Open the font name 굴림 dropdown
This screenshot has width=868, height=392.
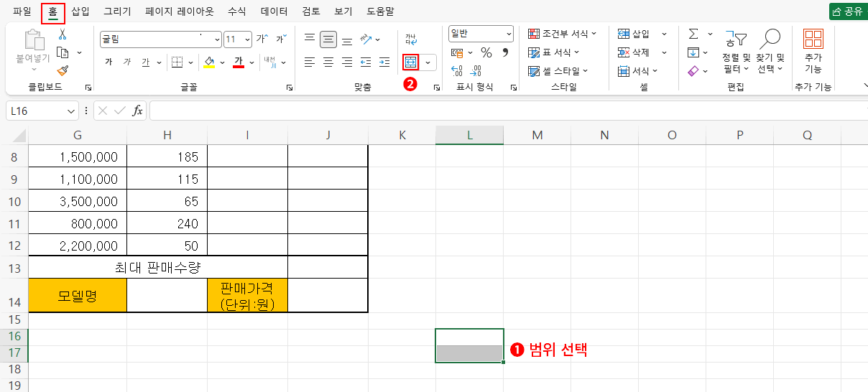pos(216,39)
